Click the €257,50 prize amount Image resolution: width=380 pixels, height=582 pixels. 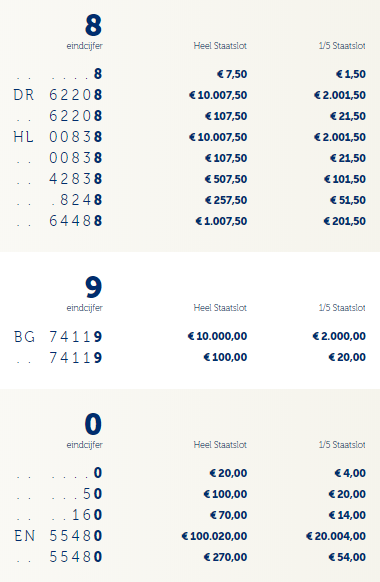coord(226,200)
